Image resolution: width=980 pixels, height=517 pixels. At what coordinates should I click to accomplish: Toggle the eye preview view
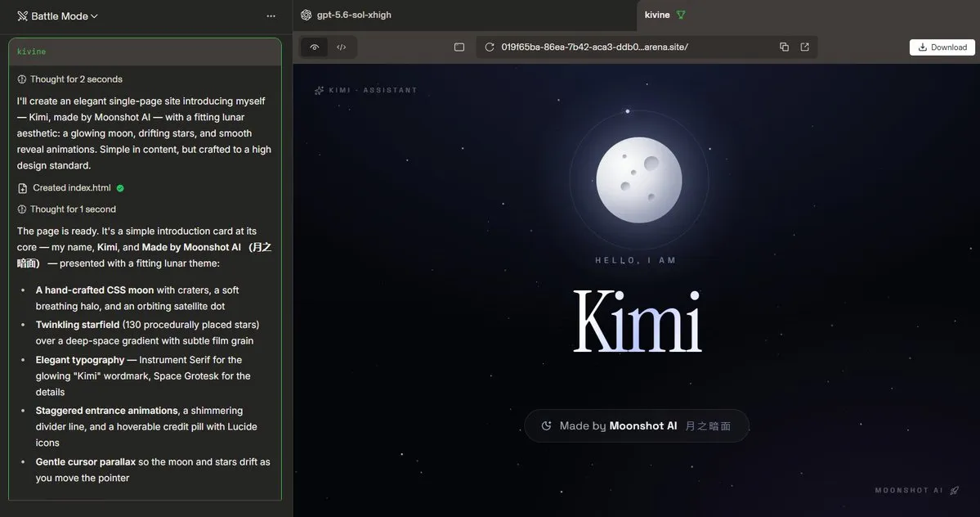click(x=315, y=47)
